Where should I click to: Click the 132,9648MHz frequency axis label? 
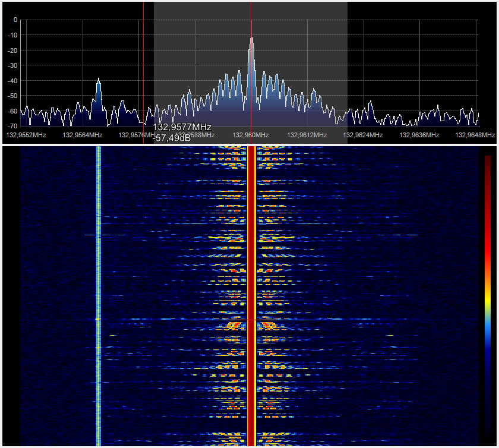click(475, 135)
